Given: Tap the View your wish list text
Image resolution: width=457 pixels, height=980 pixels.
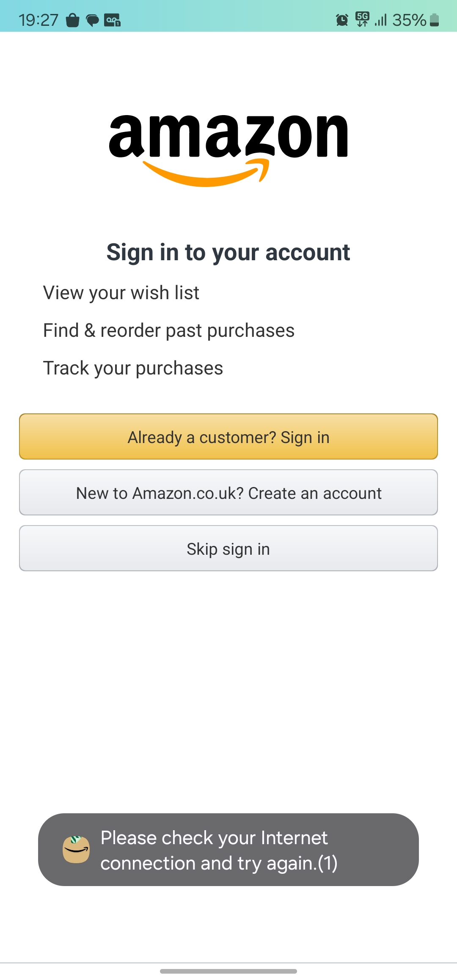Looking at the screenshot, I should [121, 293].
